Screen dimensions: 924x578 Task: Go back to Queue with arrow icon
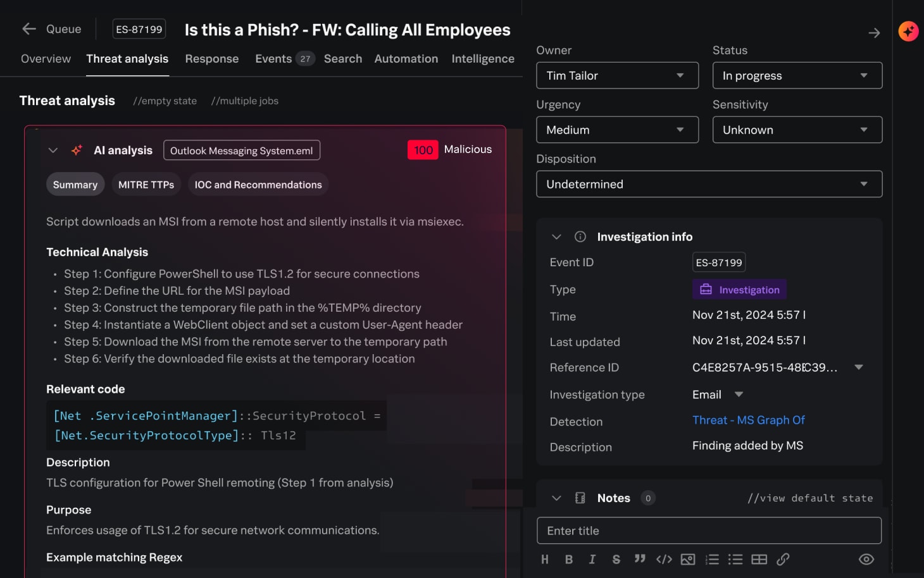29,28
